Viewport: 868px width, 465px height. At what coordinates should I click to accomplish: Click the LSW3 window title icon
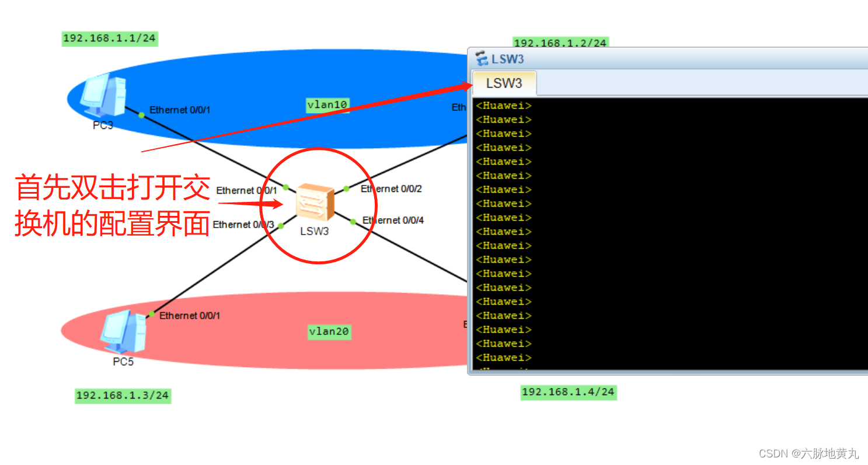(482, 58)
